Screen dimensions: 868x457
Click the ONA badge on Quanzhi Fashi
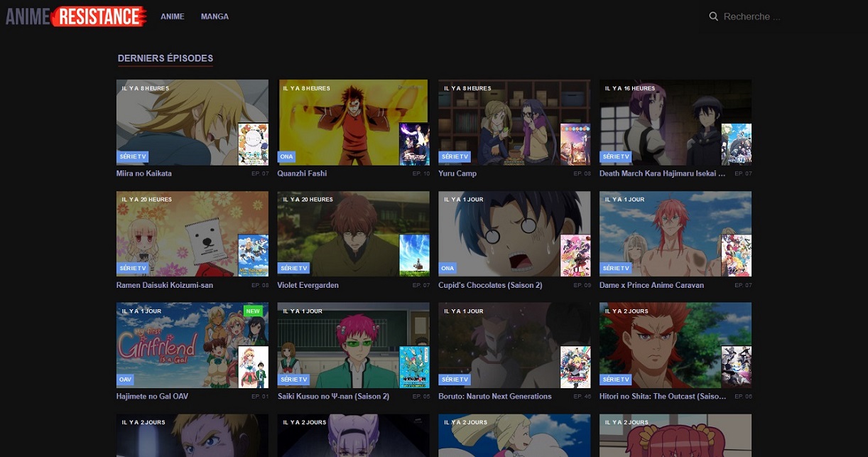click(286, 156)
